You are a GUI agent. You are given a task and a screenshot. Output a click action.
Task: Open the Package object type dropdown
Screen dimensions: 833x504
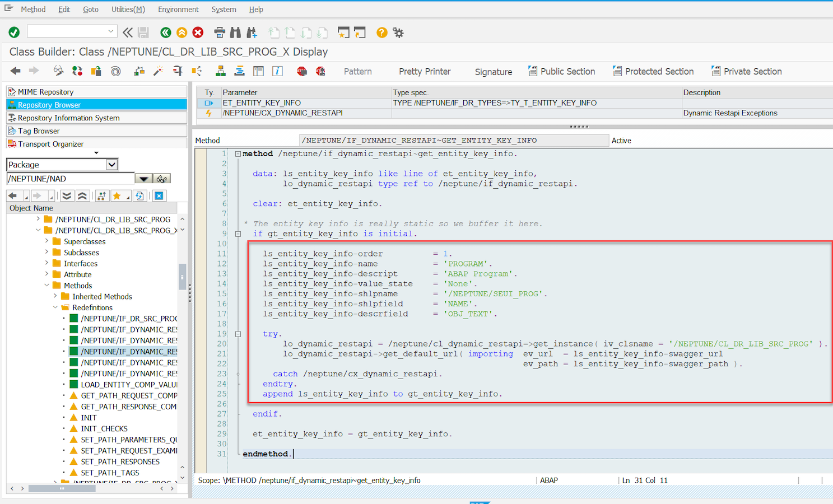[x=112, y=165]
